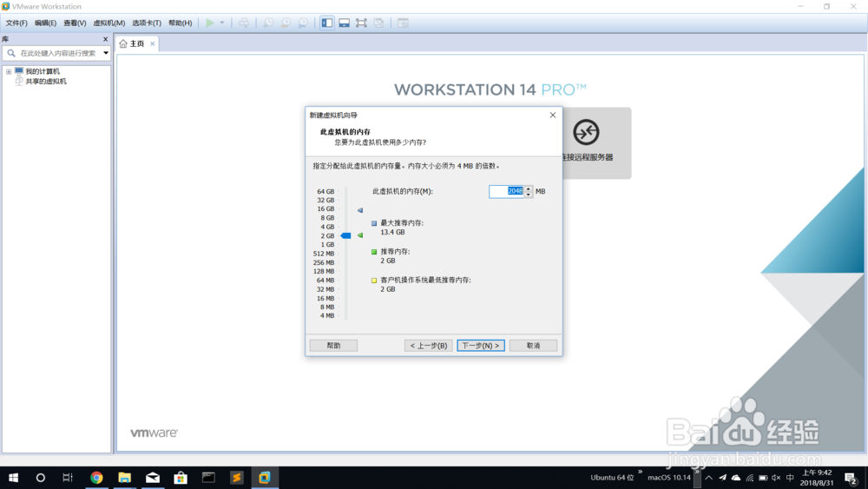
Task: Open Google Chrome from the taskbar
Action: coord(96,478)
